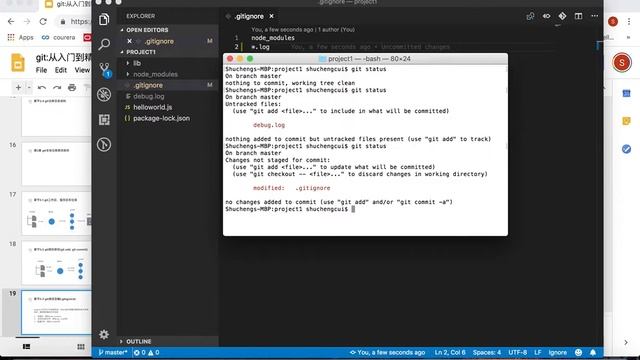Viewport: 640px width, 360px height.
Task: Open Tasks in Slides side panel
Action: point(627,149)
